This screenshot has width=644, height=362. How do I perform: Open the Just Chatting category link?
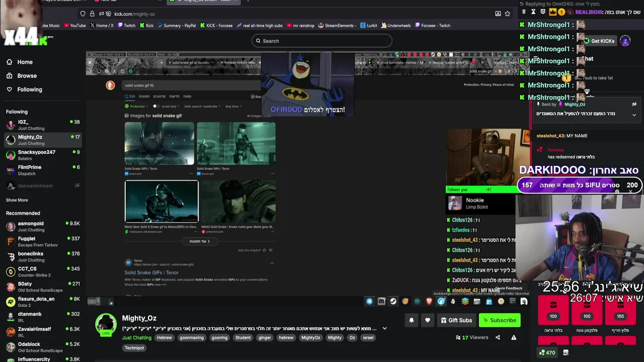click(x=136, y=337)
